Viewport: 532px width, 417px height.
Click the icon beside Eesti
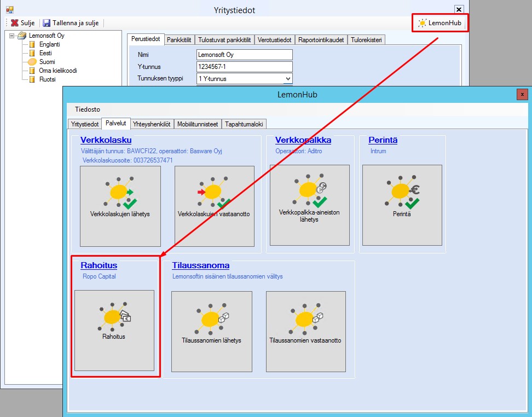(x=32, y=53)
